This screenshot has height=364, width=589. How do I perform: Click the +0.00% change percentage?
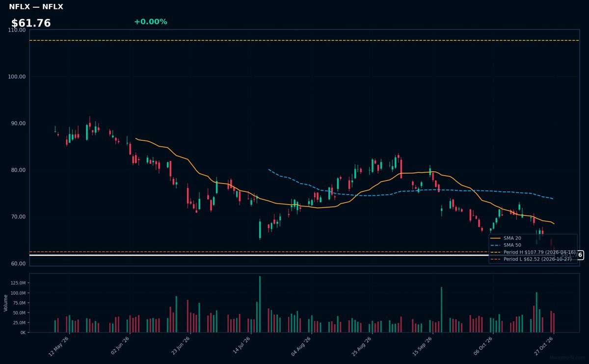(x=150, y=22)
